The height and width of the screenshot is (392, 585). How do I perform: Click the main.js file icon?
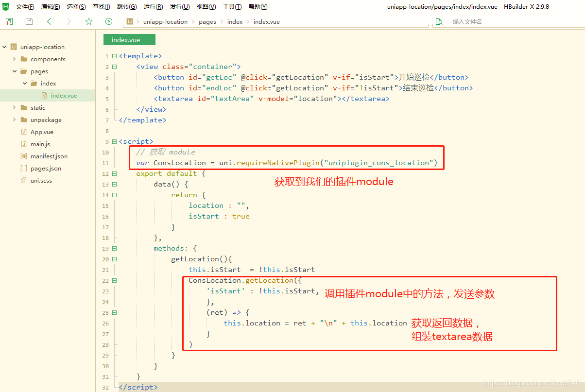click(x=24, y=144)
